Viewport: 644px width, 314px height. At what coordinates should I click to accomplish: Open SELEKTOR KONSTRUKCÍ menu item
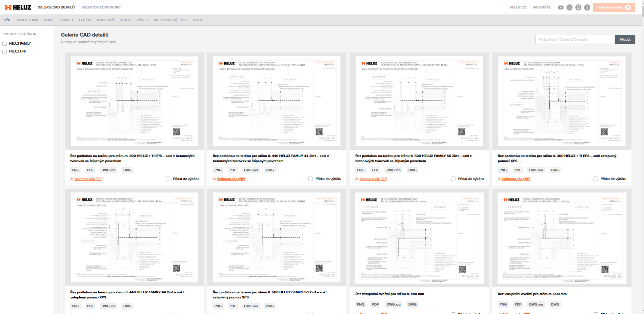101,7
